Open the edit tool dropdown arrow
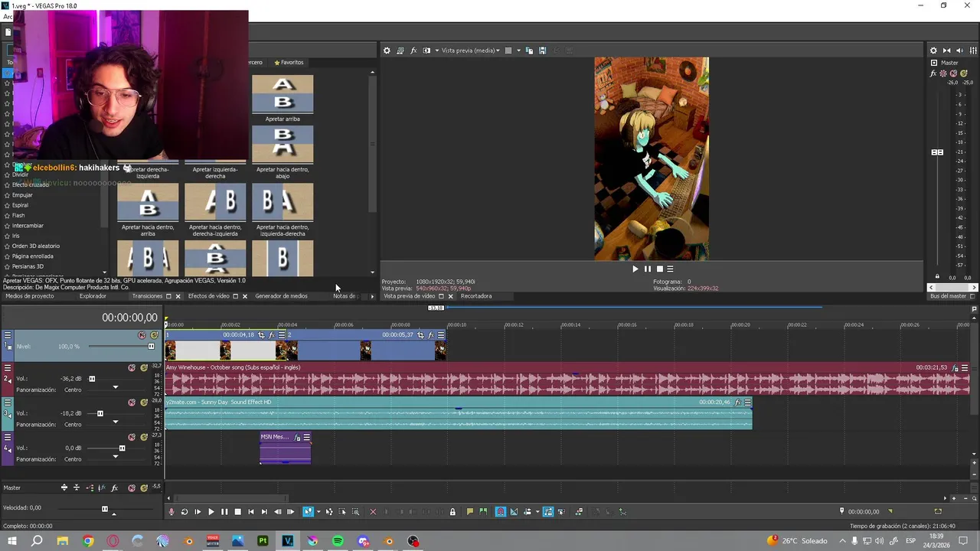The width and height of the screenshot is (980, 551). point(317,512)
